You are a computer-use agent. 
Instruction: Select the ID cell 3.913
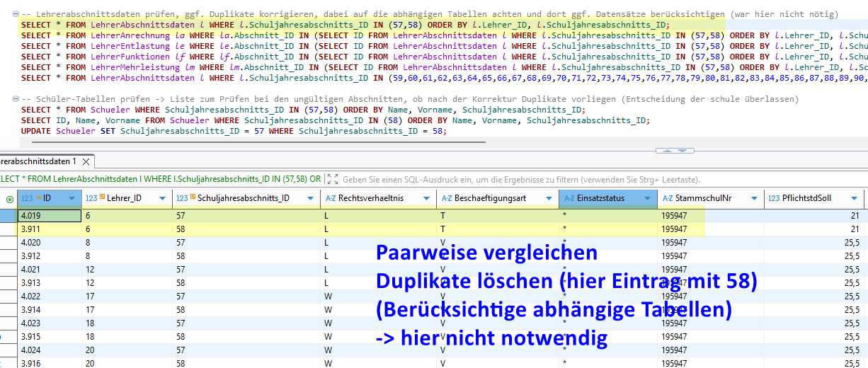point(50,282)
